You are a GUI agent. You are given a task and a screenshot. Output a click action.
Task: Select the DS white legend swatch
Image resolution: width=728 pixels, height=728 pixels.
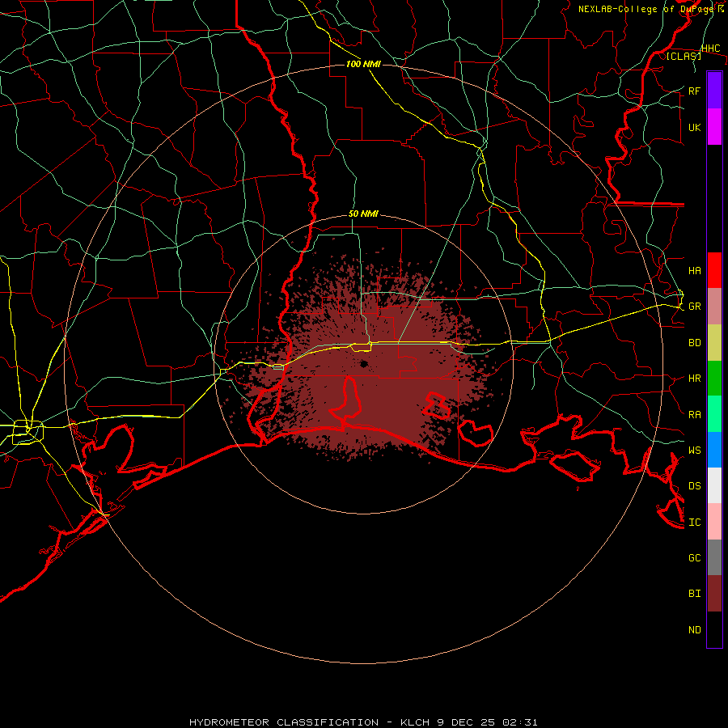tap(714, 485)
